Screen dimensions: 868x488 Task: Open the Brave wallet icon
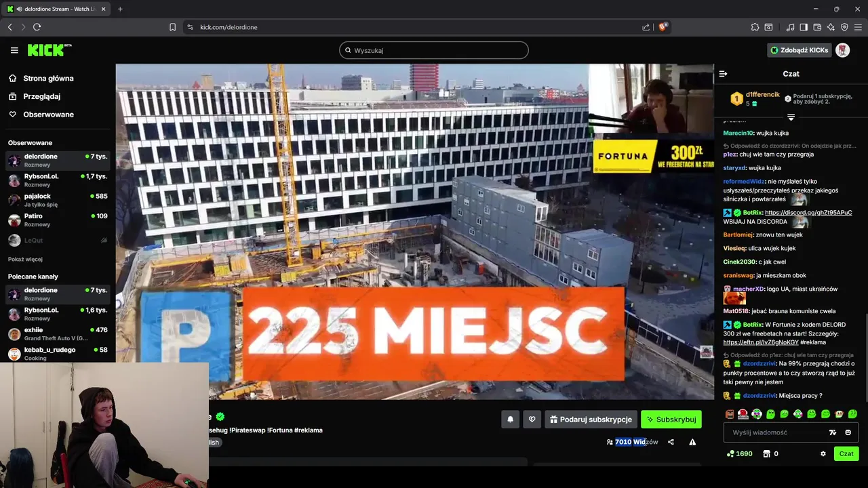pyautogui.click(x=817, y=27)
